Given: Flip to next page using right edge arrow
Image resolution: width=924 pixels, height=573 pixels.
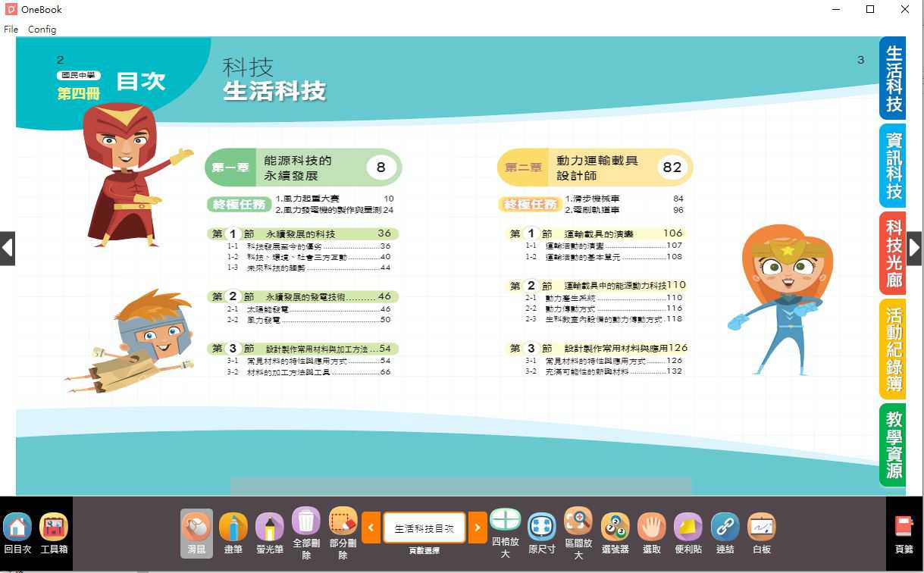Looking at the screenshot, I should (915, 248).
